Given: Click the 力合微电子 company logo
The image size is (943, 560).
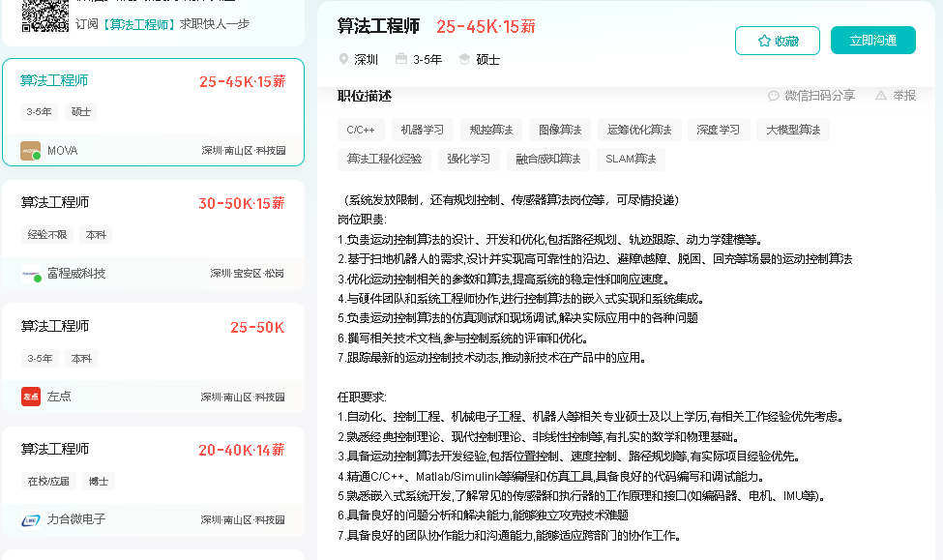Looking at the screenshot, I should point(30,519).
